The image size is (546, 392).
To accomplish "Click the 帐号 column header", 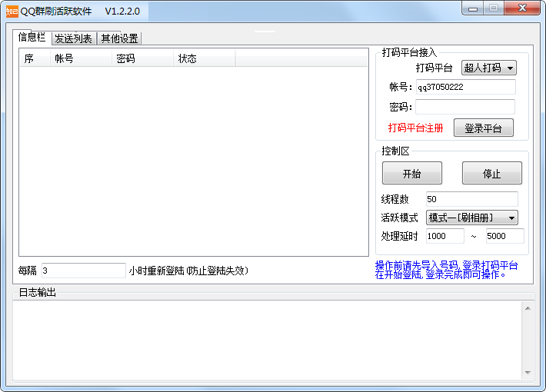I will tap(80, 58).
